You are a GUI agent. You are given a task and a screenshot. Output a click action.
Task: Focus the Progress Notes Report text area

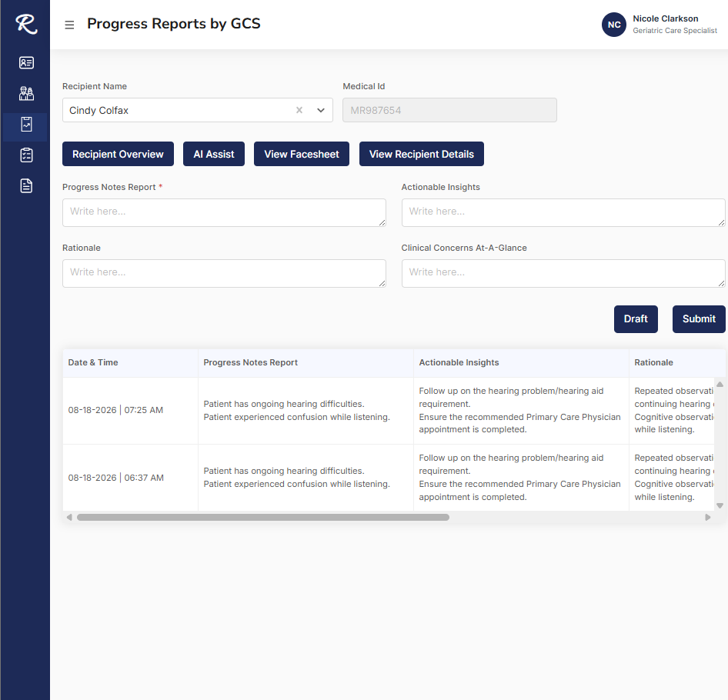coord(224,212)
